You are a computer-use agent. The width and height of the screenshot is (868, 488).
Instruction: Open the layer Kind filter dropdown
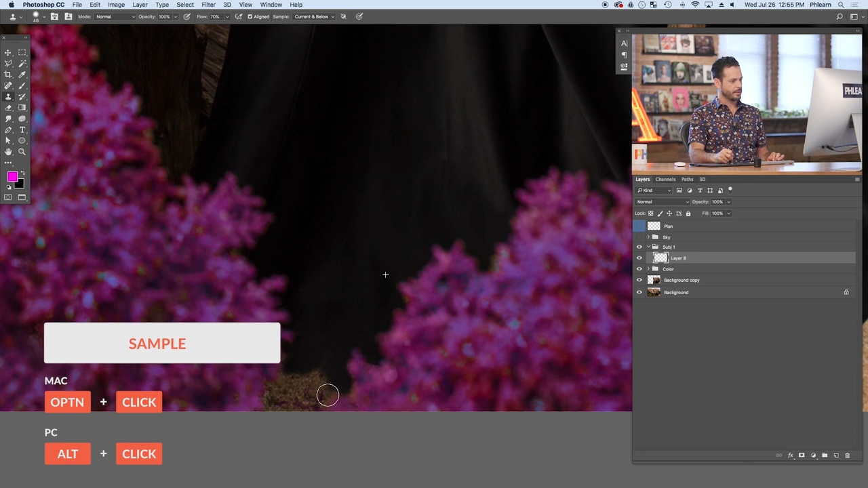coord(654,190)
